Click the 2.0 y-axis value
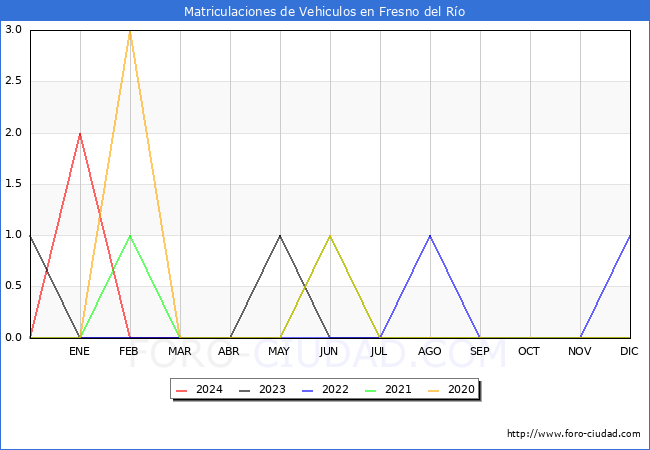 click(13, 133)
